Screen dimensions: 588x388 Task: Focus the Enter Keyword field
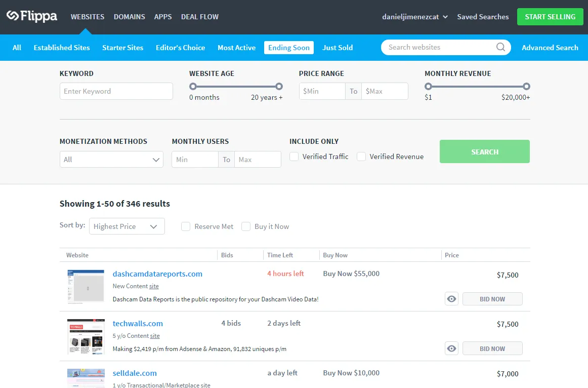pos(116,91)
